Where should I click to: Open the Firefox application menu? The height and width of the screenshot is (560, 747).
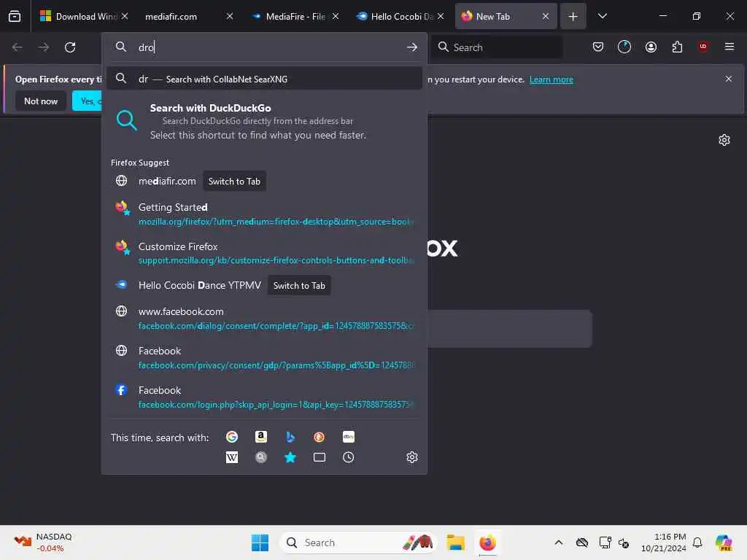(729, 47)
